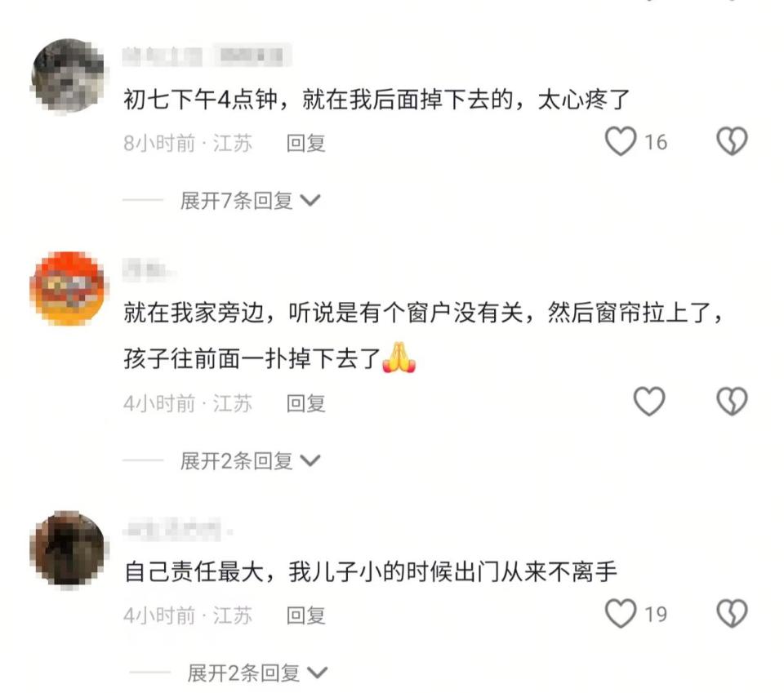
Task: Open the second commenter's blurred username
Action: tap(149, 269)
